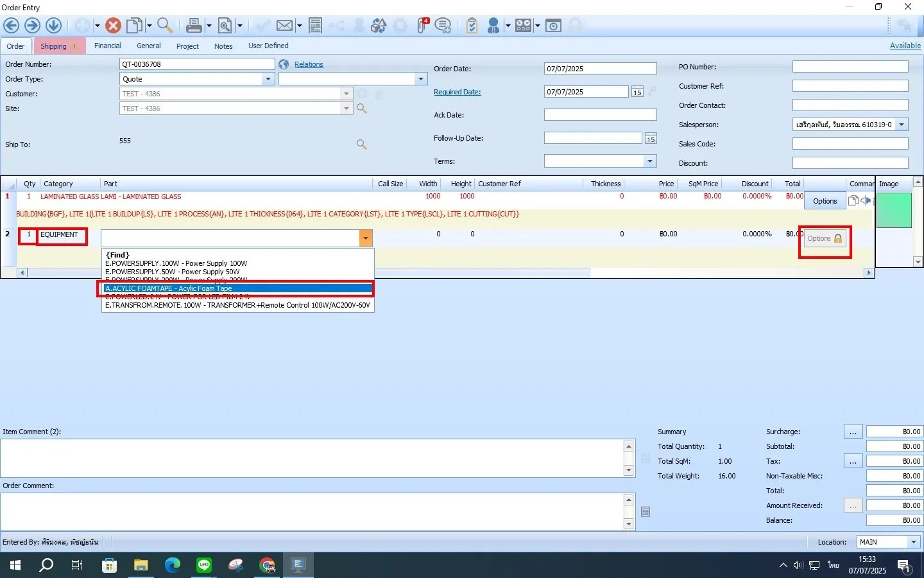Click into the Order Comment text box
Image resolution: width=924 pixels, height=578 pixels.
pyautogui.click(x=312, y=512)
